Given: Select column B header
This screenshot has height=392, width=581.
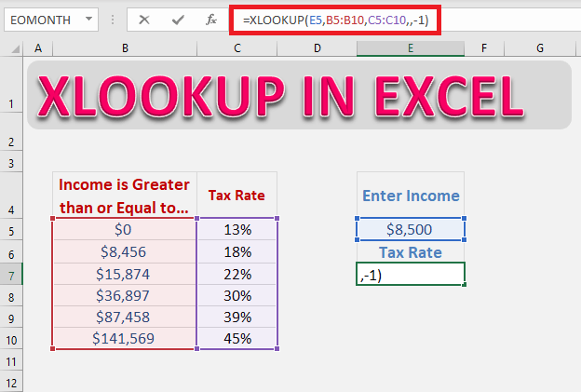Looking at the screenshot, I should point(125,48).
